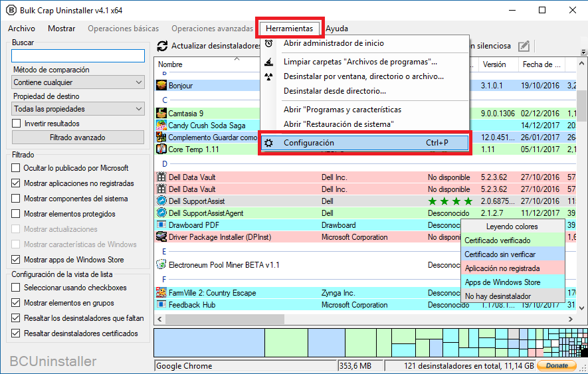Click the FarmVille 2 icon
The width and height of the screenshot is (588, 374).
161,292
